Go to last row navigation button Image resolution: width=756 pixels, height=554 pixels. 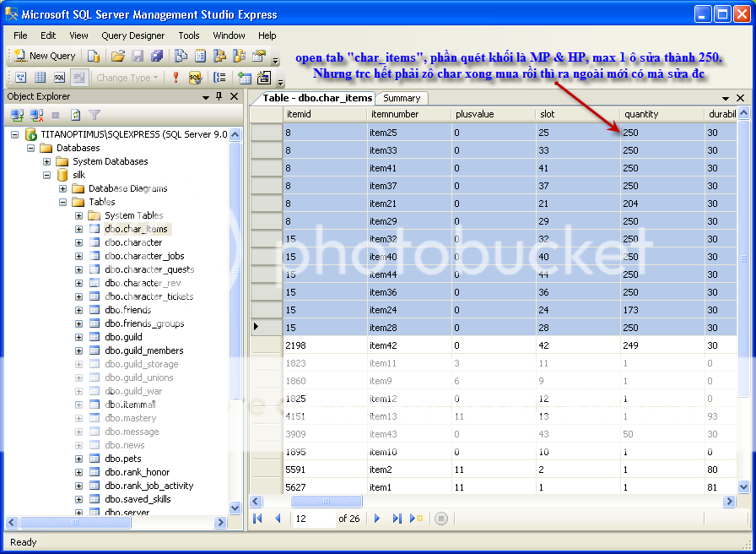click(397, 519)
